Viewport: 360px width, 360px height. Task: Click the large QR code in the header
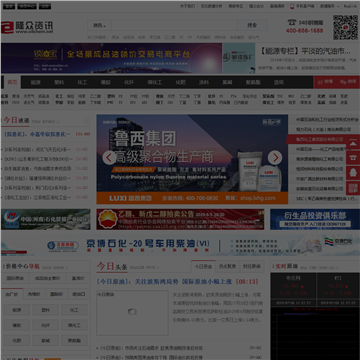(x=346, y=27)
